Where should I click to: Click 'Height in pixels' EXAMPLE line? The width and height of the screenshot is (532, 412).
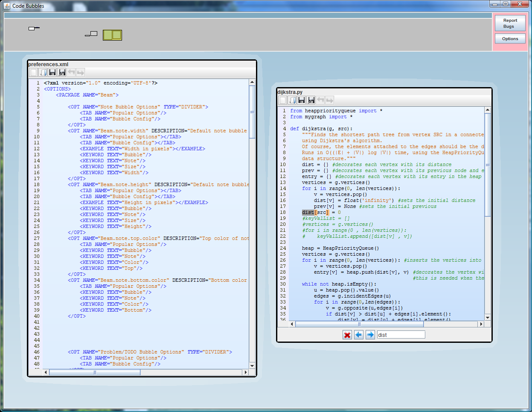[144, 202]
